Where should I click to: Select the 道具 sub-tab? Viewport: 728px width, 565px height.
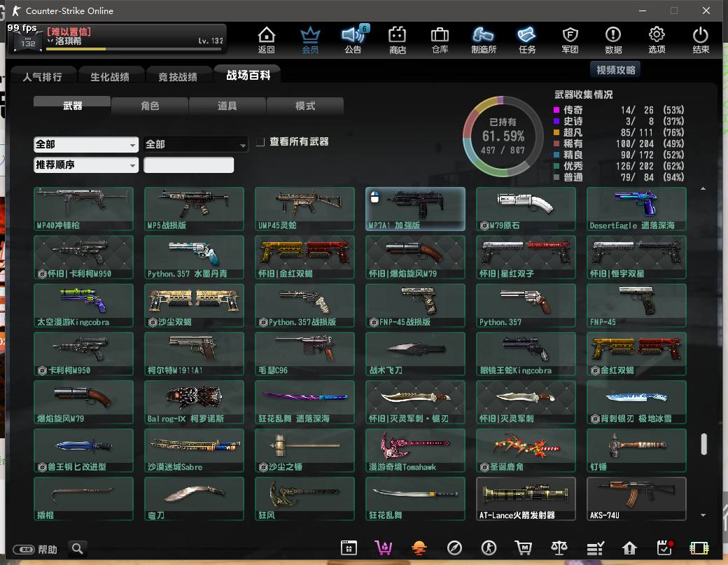coord(227,106)
